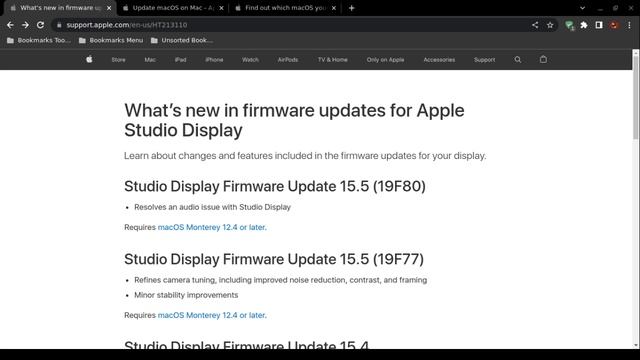The height and width of the screenshot is (360, 640).
Task: Open Only on Apple navigation item
Action: point(385,60)
